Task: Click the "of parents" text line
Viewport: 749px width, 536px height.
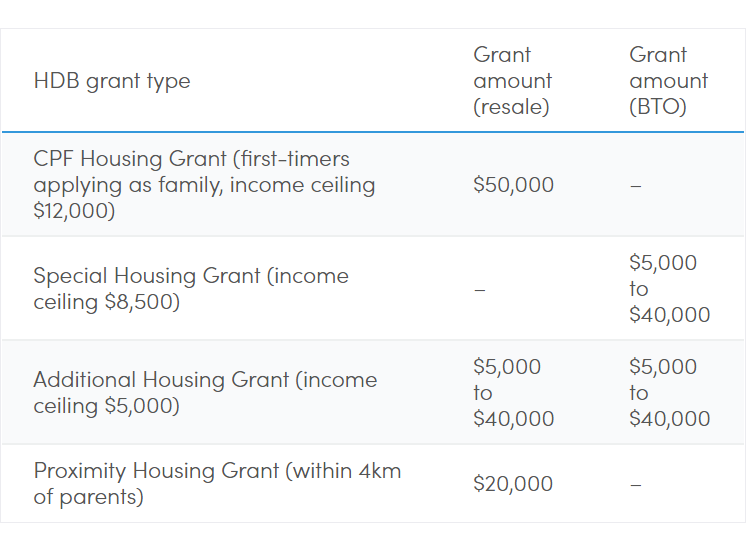Action: [x=88, y=497]
